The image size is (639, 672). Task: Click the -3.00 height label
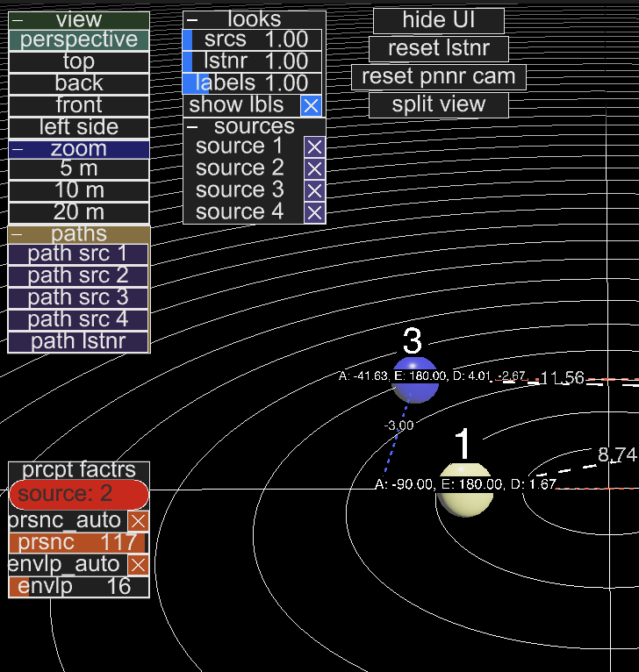click(x=398, y=425)
